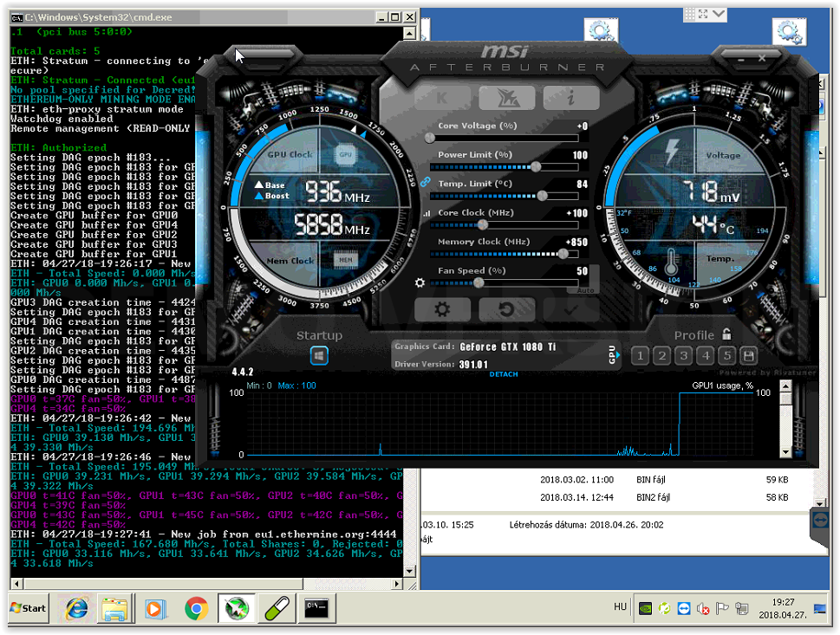Screen dimensions: 840x635
Task: Click the information i button
Action: tap(570, 97)
